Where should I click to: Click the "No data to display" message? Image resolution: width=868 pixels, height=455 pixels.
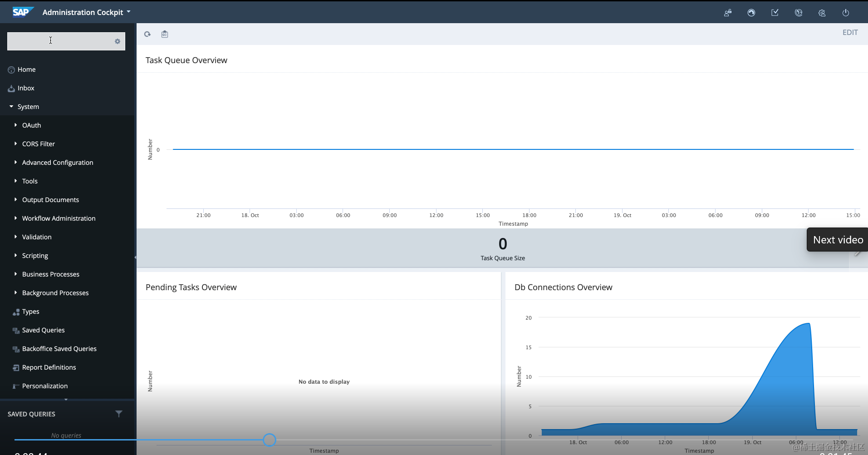click(324, 382)
